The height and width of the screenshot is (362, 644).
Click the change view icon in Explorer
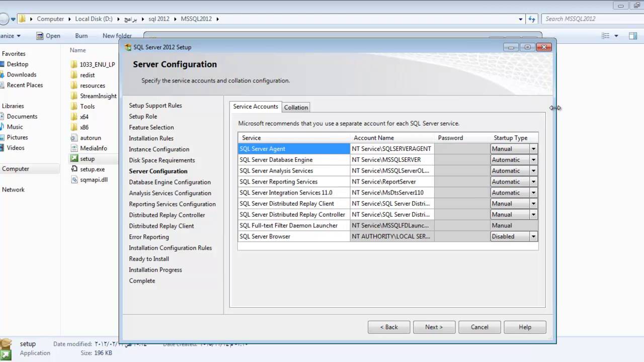click(x=606, y=36)
